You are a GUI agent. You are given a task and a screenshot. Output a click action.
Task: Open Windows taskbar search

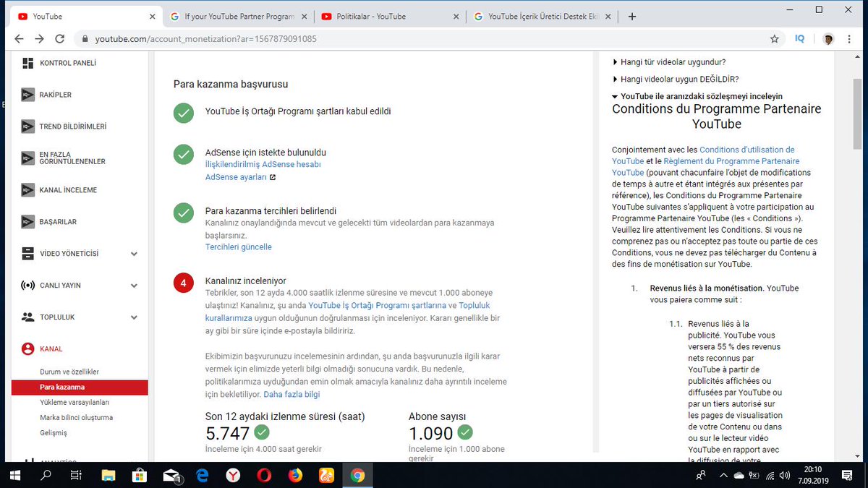pos(46,475)
